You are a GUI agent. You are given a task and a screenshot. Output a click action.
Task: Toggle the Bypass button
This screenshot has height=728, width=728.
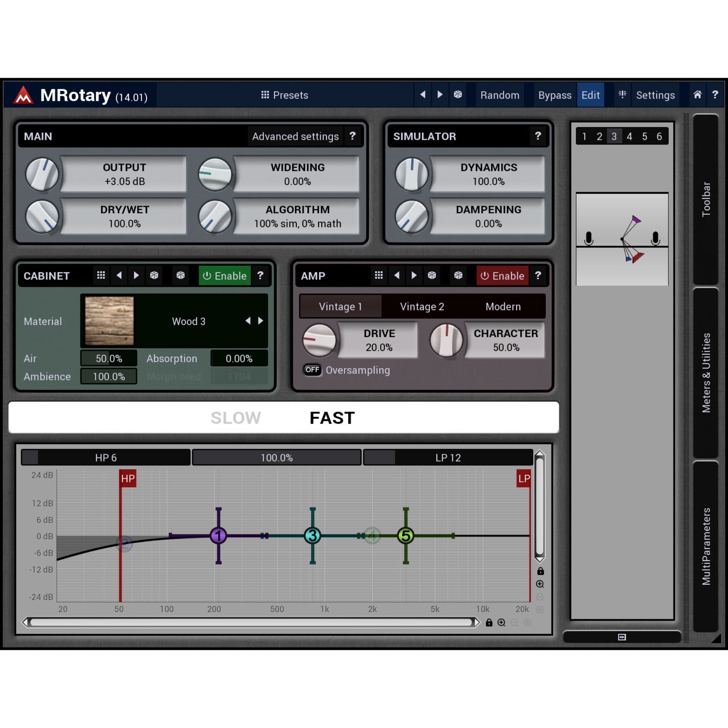tap(555, 95)
